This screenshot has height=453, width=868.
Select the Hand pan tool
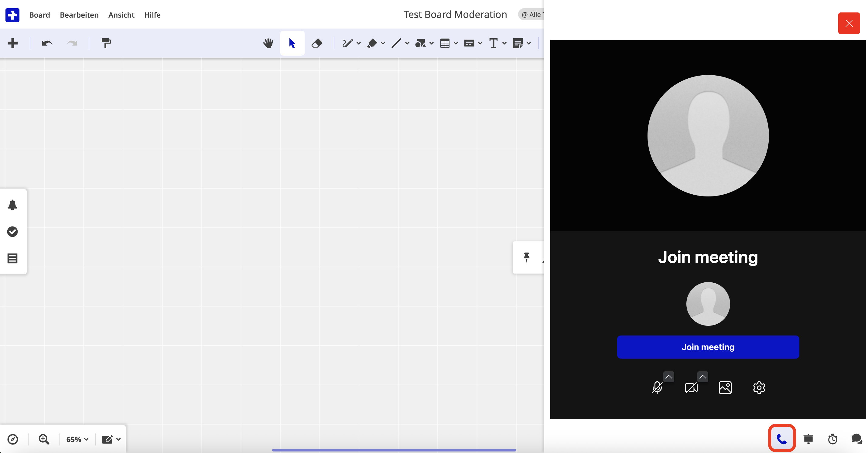[268, 43]
